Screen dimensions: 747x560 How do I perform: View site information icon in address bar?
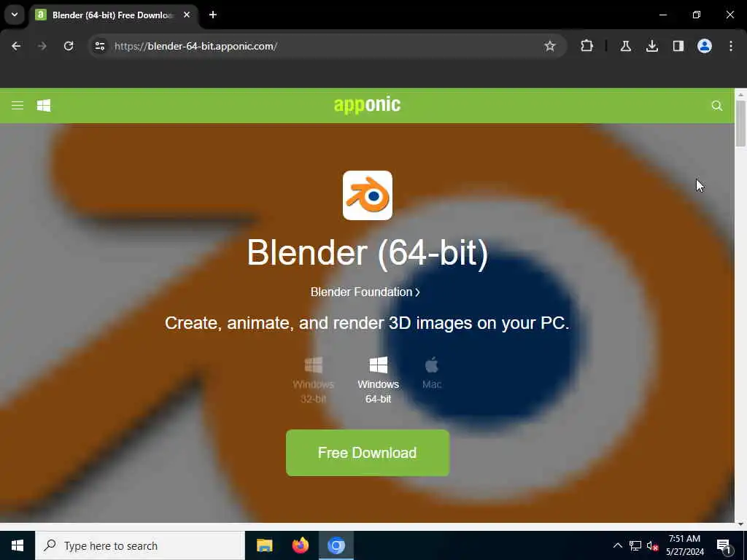(100, 46)
